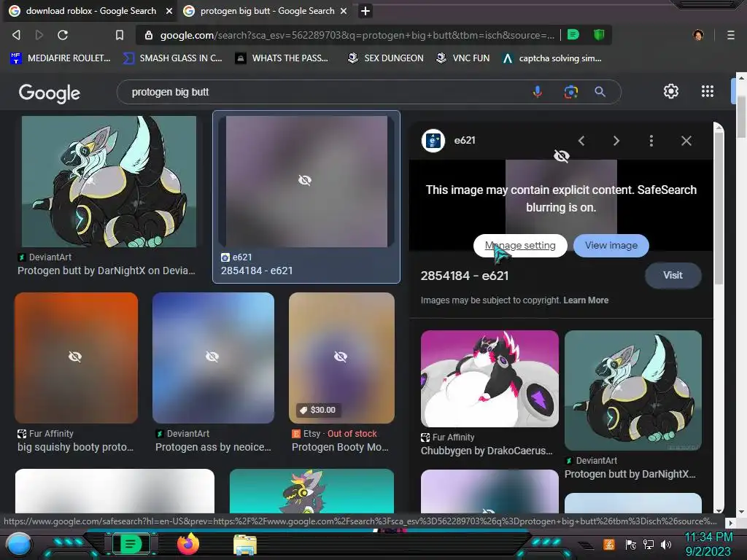Image resolution: width=747 pixels, height=560 pixels.
Task: Open blurred Fur Affinity big squishy booty result
Action: click(x=76, y=357)
